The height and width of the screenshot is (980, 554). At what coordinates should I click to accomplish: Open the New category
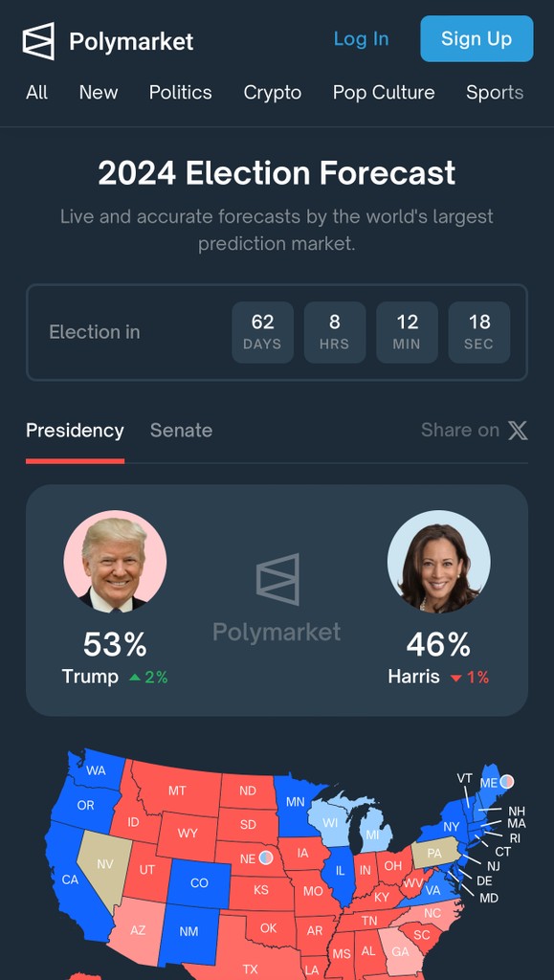coord(98,93)
